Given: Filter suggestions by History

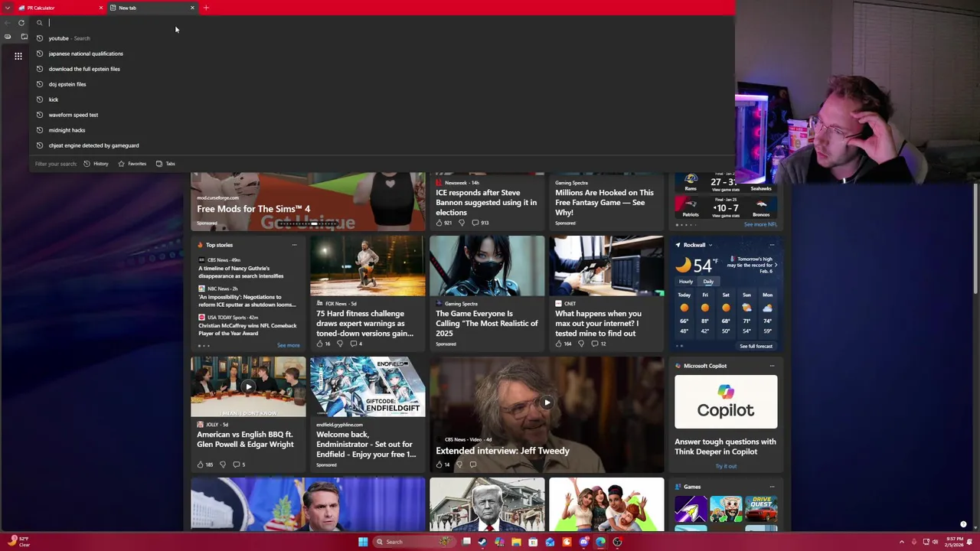Looking at the screenshot, I should click(96, 164).
